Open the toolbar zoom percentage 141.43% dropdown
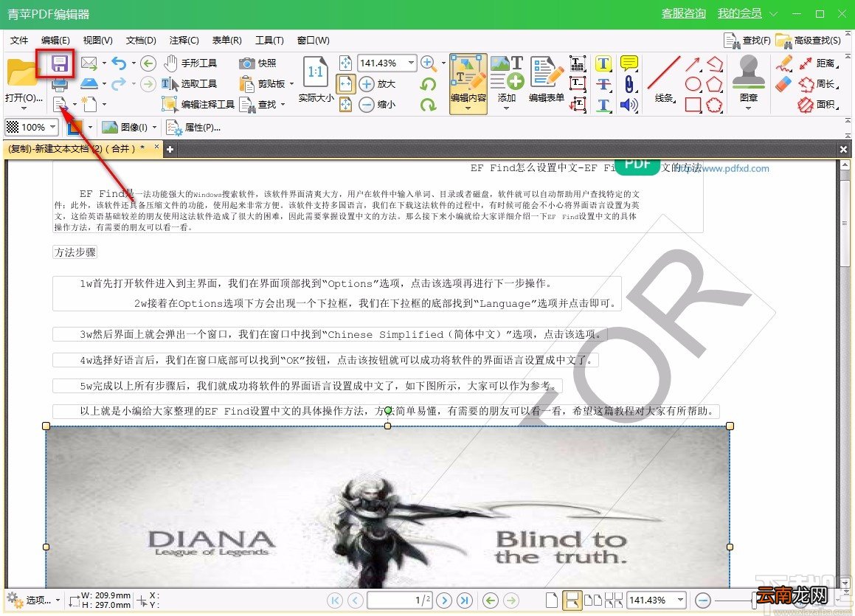Screen dimensions: 855x616 411,63
